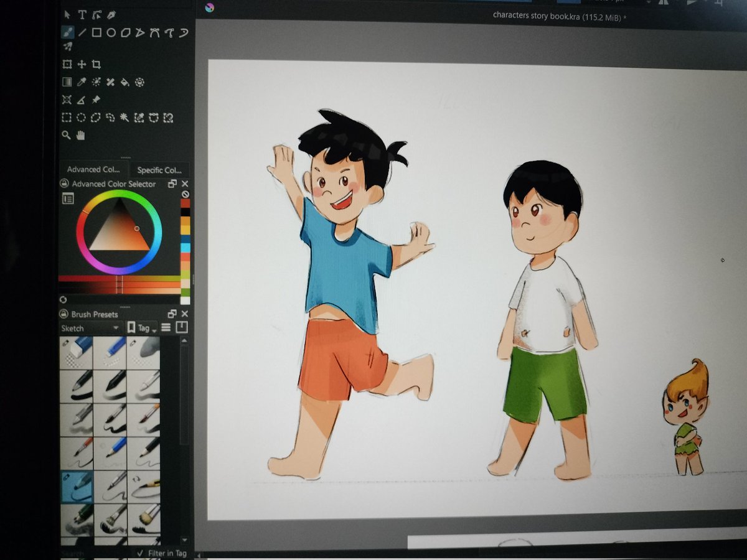Image resolution: width=747 pixels, height=560 pixels.
Task: Pick the black swatch in color history
Action: [x=185, y=212]
